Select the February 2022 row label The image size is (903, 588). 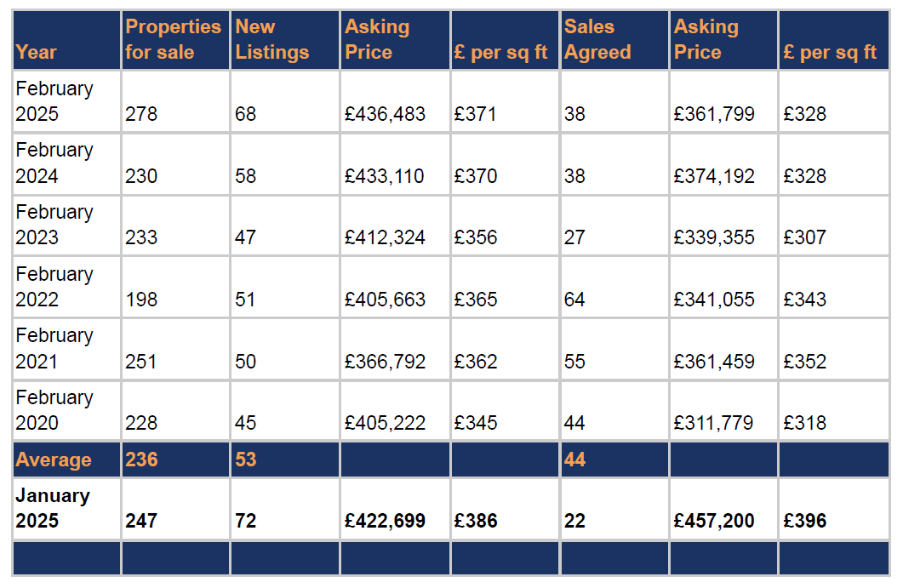(54, 287)
